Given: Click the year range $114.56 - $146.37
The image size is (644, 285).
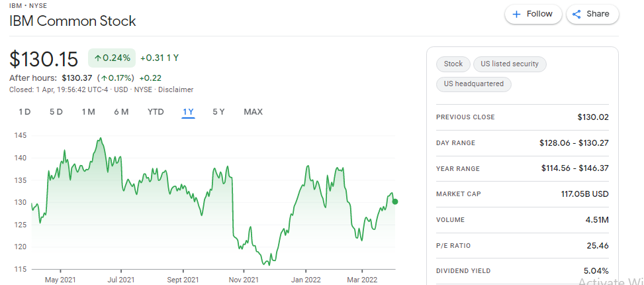Looking at the screenshot, I should [575, 168].
